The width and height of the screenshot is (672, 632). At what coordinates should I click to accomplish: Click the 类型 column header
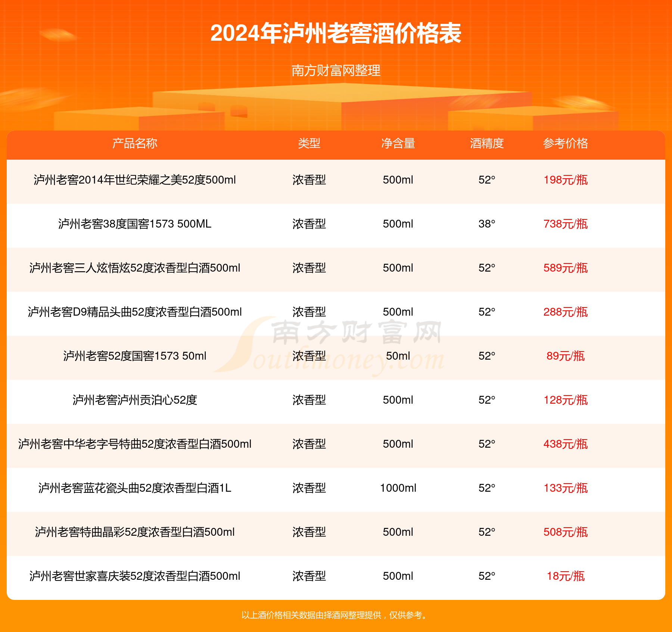[x=309, y=143]
